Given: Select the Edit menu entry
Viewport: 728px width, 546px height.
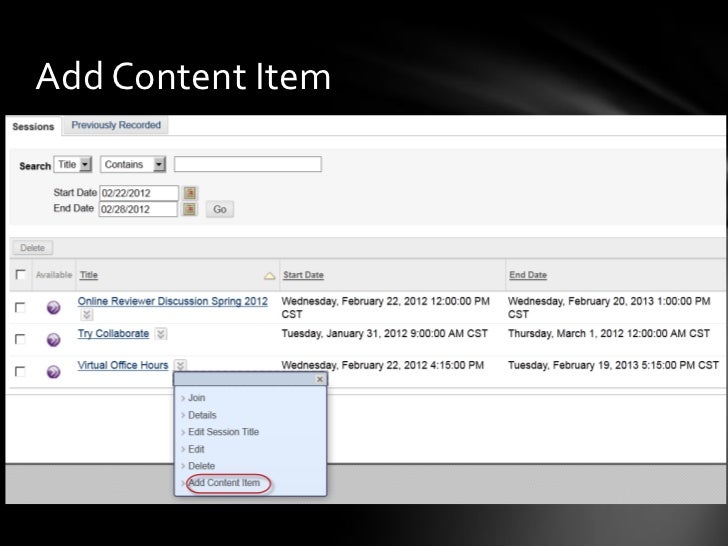Looking at the screenshot, I should [x=196, y=449].
